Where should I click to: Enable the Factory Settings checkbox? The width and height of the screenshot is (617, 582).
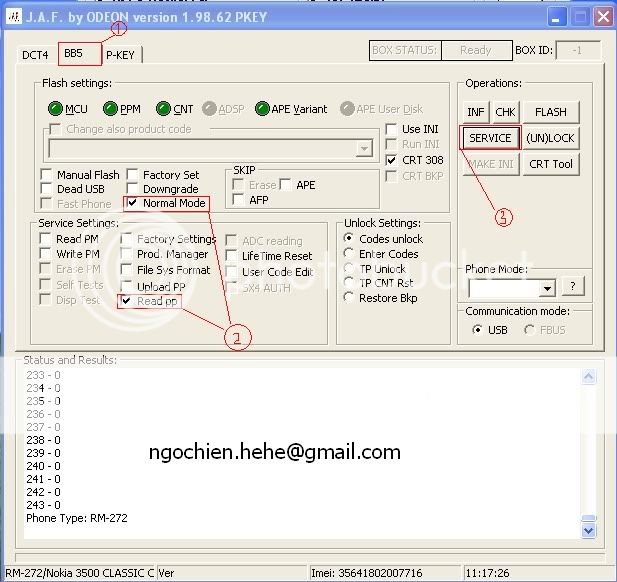(x=126, y=238)
